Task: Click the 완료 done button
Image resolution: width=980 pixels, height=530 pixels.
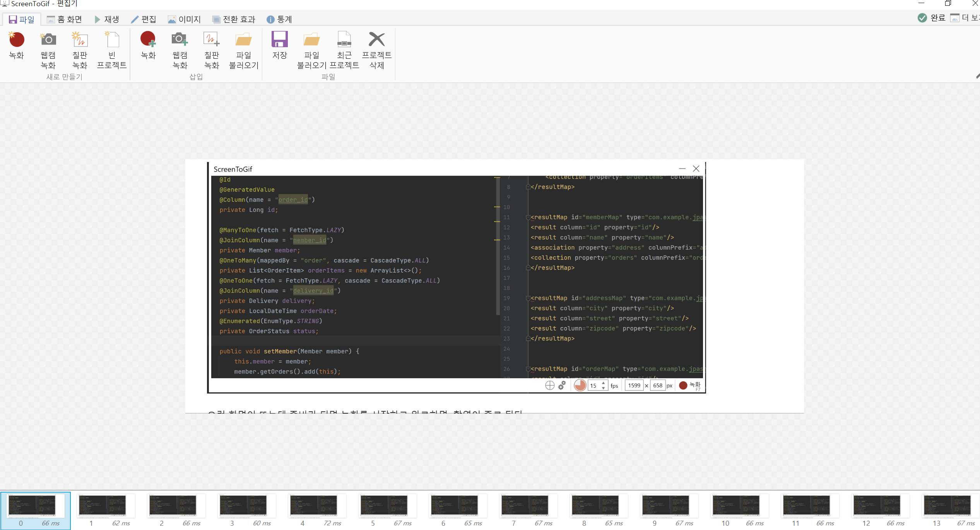Action: (x=932, y=18)
